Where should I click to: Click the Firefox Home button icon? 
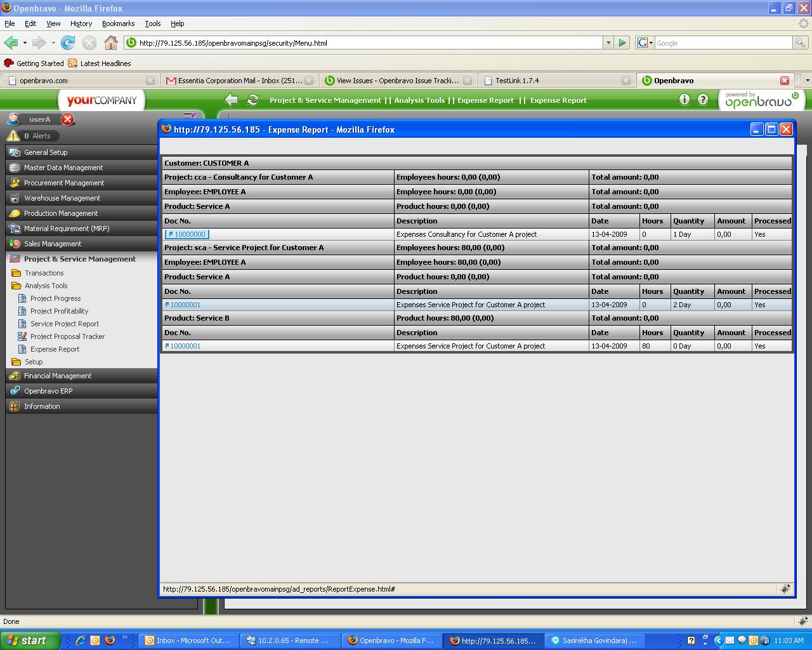(x=111, y=43)
